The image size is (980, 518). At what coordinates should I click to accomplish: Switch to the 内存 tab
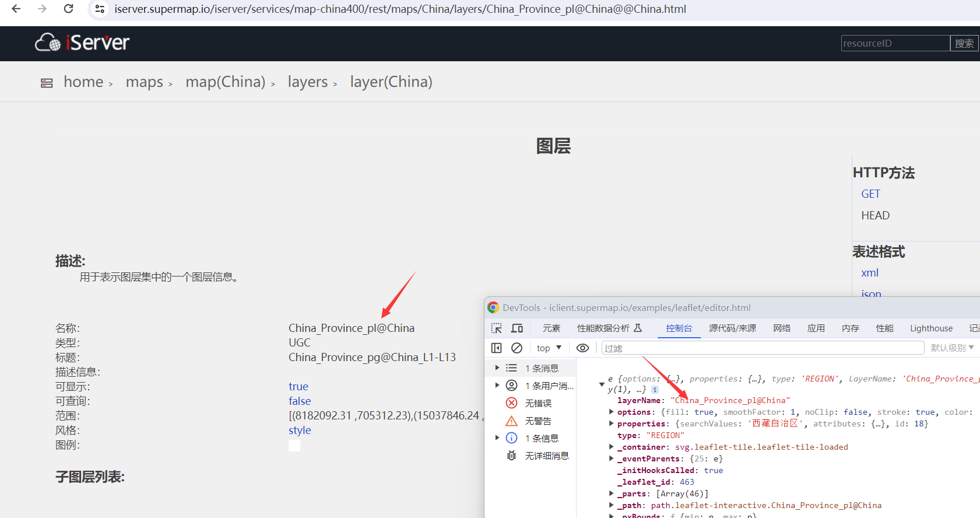click(x=851, y=328)
